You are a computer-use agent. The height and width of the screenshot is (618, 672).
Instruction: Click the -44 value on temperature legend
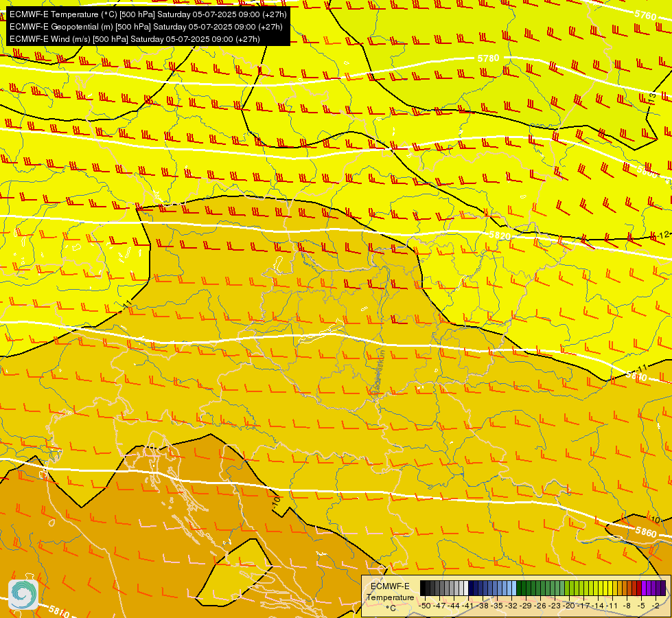(x=454, y=606)
